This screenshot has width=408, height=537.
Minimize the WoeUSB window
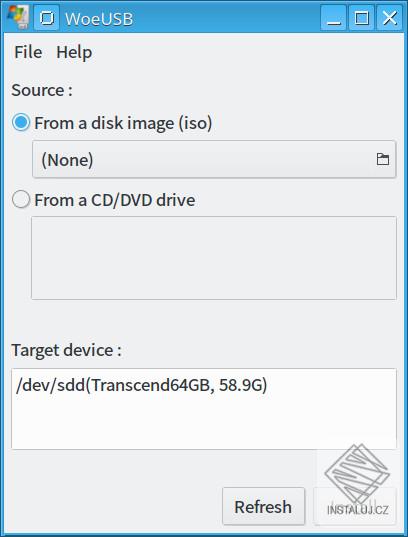[333, 18]
